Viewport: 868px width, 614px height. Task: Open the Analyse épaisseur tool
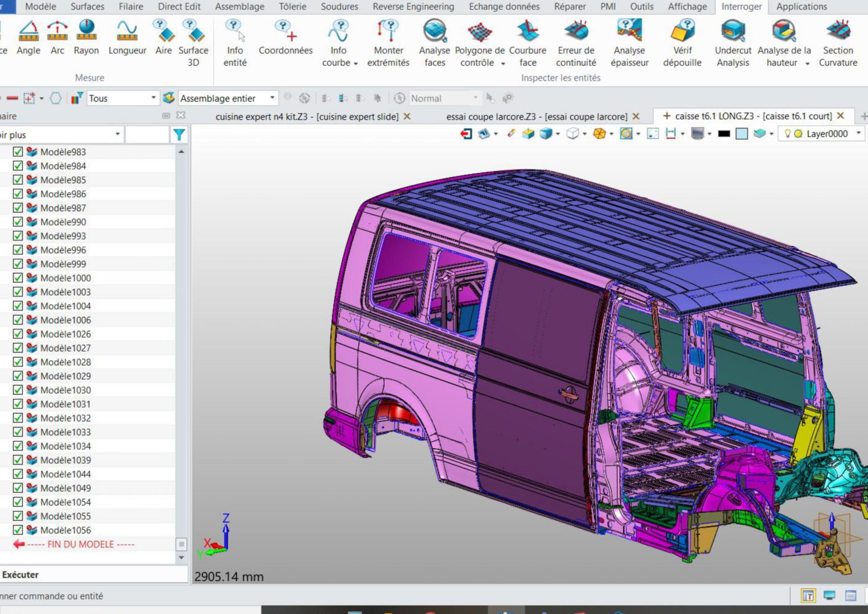[629, 43]
